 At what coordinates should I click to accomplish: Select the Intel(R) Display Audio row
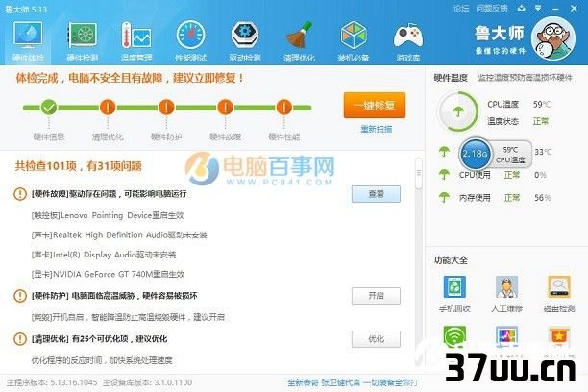[104, 255]
